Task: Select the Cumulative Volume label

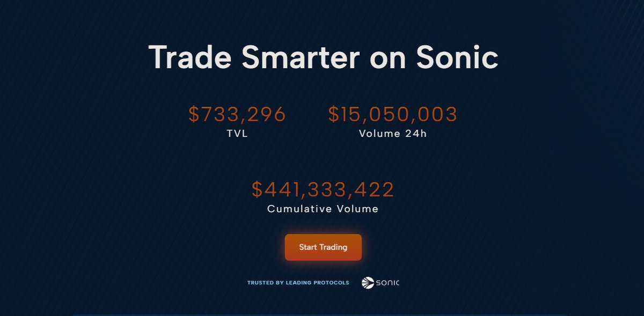Action: pyautogui.click(x=323, y=209)
